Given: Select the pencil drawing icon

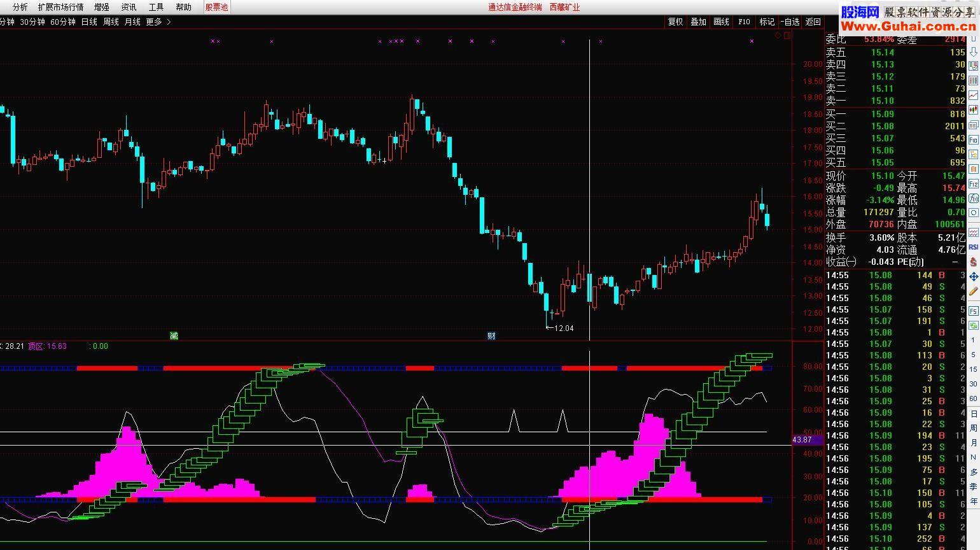Looking at the screenshot, I should 974,292.
